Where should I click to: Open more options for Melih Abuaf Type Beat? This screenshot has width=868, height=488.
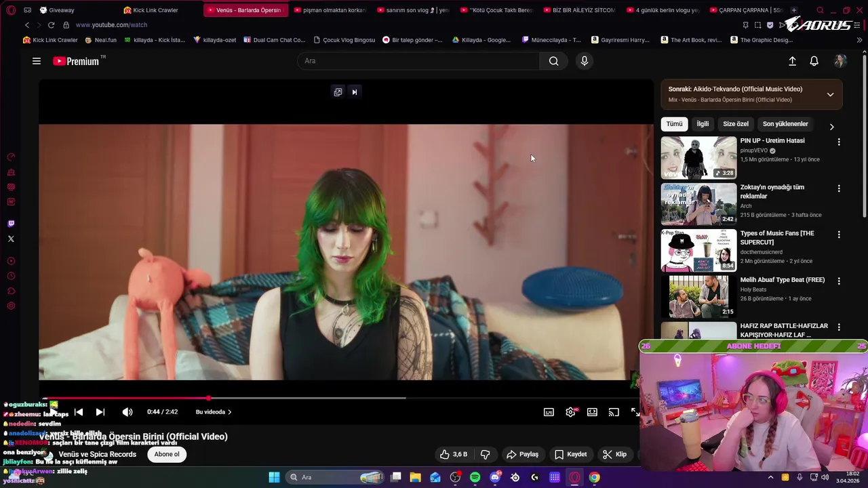click(839, 281)
